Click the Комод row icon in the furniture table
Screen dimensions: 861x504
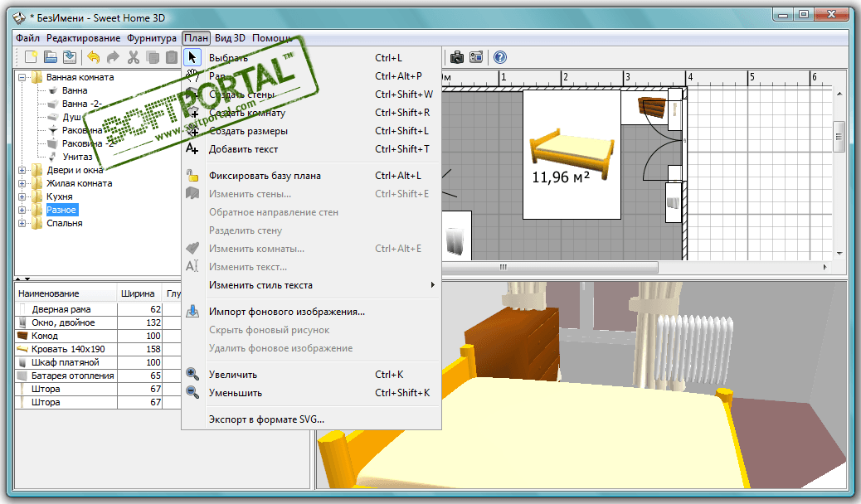coord(22,336)
